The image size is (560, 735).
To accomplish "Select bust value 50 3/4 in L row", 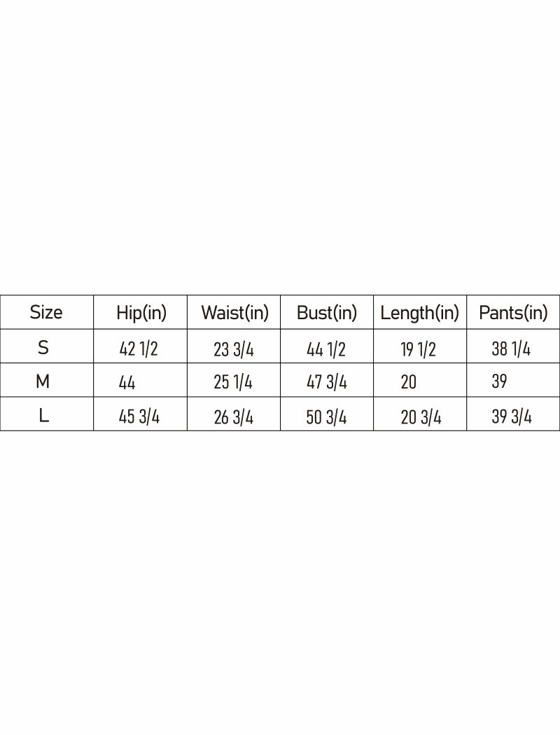I will (326, 417).
